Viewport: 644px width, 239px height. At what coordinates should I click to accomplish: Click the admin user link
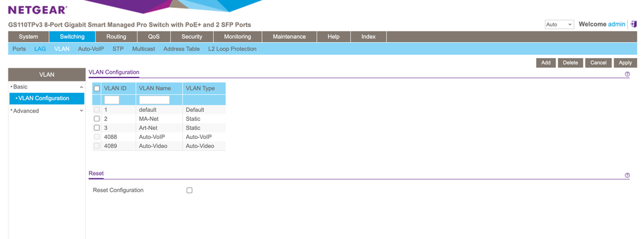pyautogui.click(x=616, y=25)
